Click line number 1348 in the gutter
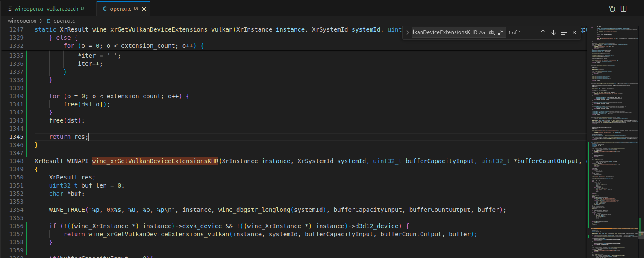 tap(16, 161)
